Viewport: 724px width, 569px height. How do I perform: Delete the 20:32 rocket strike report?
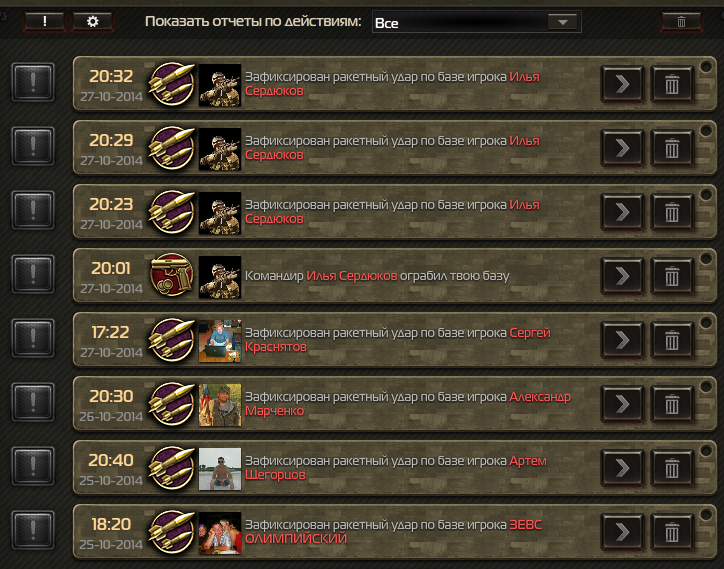click(x=672, y=84)
